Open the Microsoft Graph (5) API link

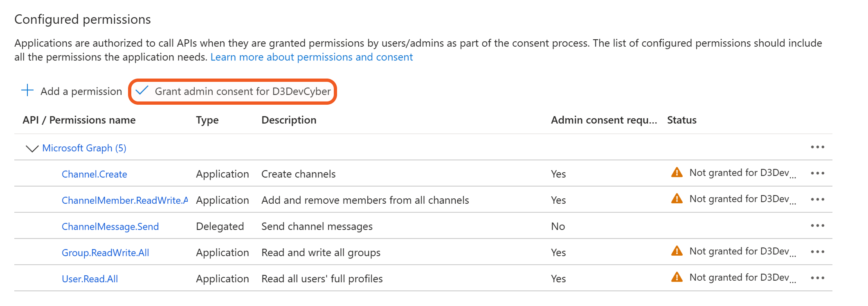[x=84, y=148]
